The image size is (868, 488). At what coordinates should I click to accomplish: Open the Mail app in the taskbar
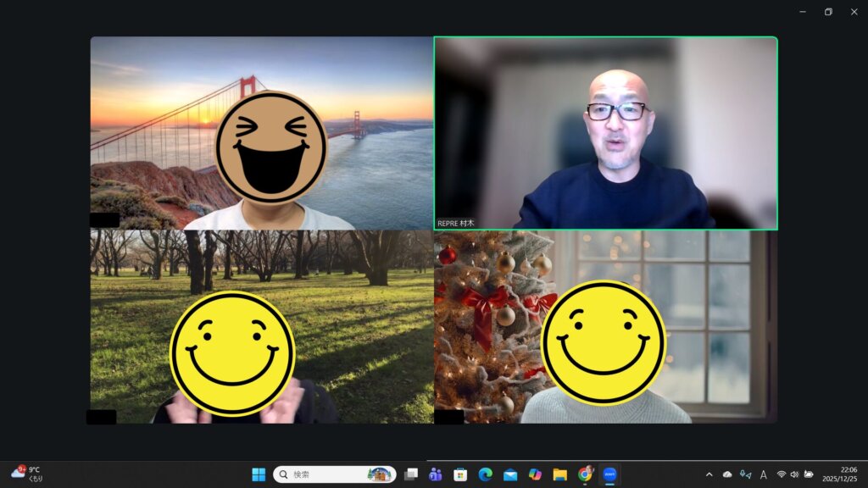(x=510, y=474)
